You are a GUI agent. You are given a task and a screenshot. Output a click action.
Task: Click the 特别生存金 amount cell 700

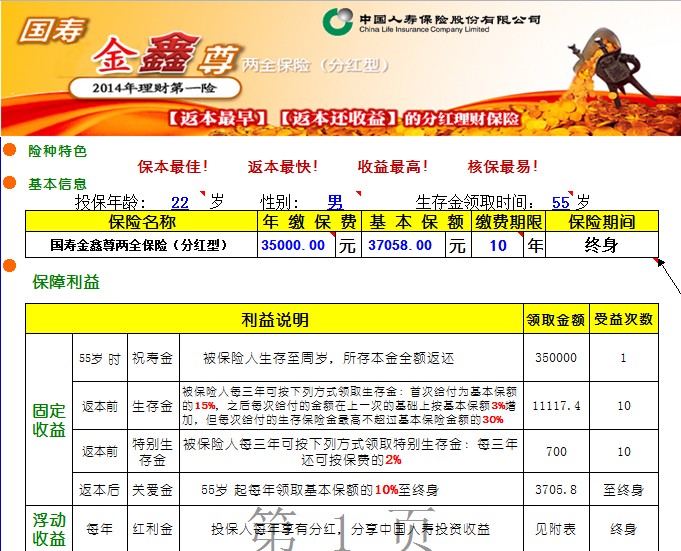(x=556, y=452)
